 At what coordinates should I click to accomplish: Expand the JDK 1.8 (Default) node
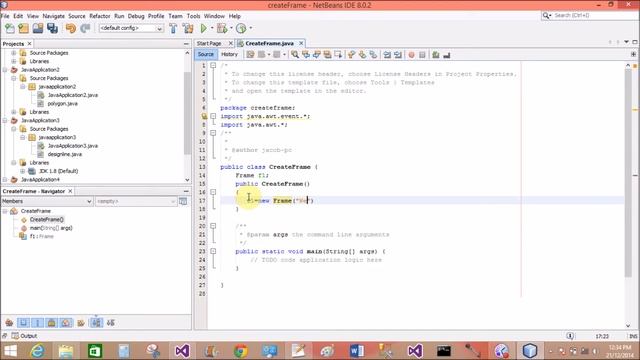(x=23, y=171)
